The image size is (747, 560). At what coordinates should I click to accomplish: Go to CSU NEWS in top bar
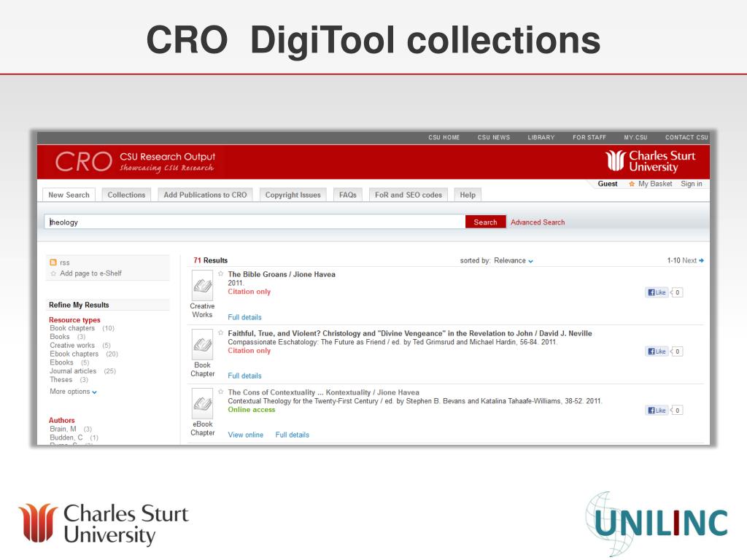(494, 137)
